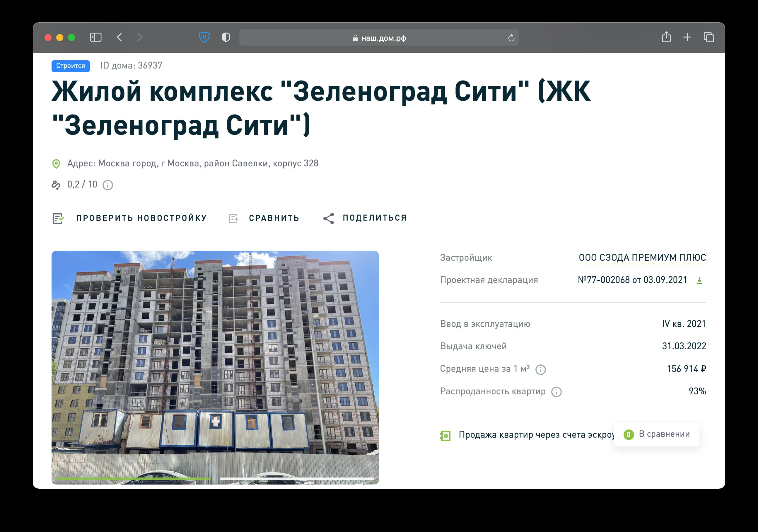The height and width of the screenshot is (532, 758).
Task: Open developer link ООО СЗОДА ПРЕМИУМ ПЛЮС
Action: [x=642, y=258]
